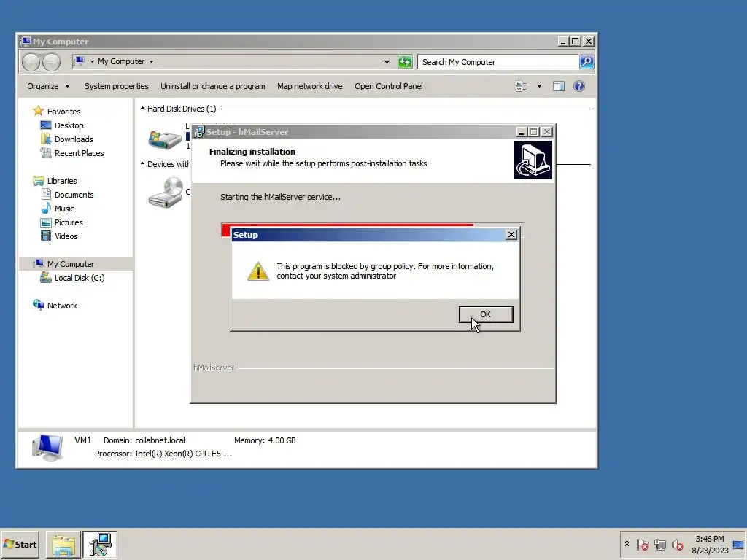
Task: Close the Setup group policy dialog
Action: coord(511,234)
